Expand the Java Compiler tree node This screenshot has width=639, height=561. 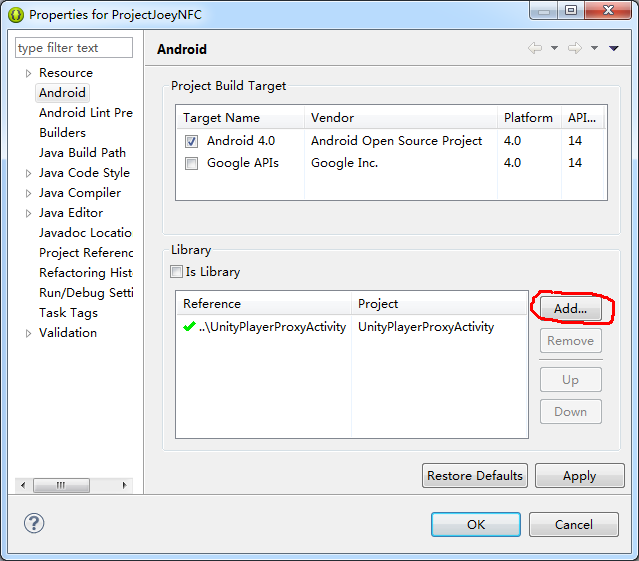click(x=28, y=193)
